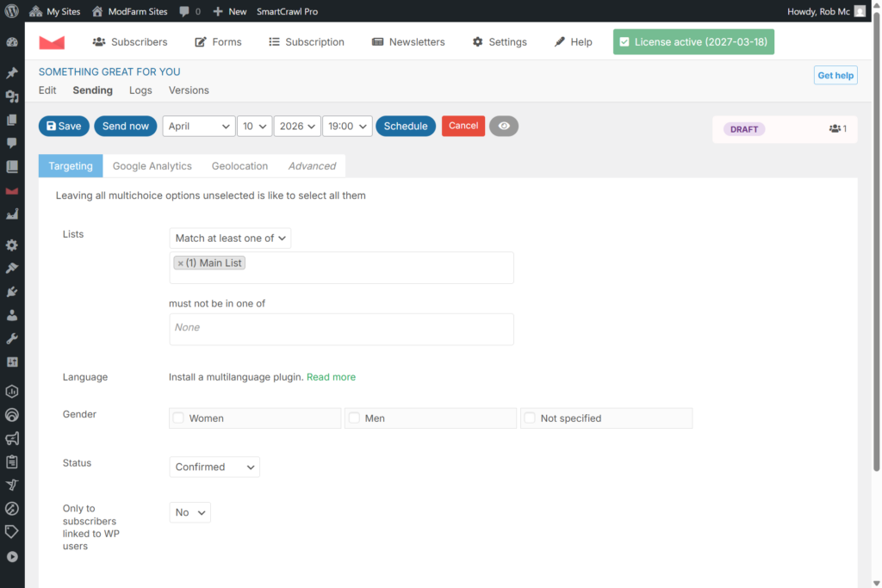Open the April month dropdown
Viewport: 882px width, 588px height.
(199, 127)
